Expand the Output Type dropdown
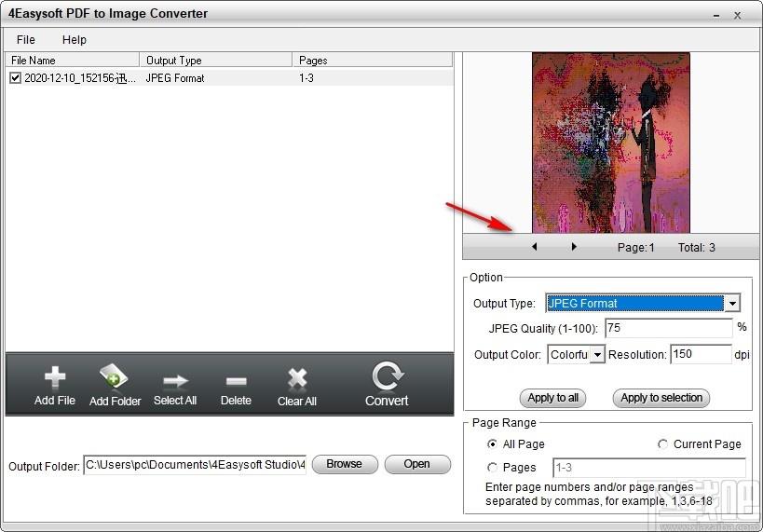Image resolution: width=763 pixels, height=532 pixels. [733, 304]
